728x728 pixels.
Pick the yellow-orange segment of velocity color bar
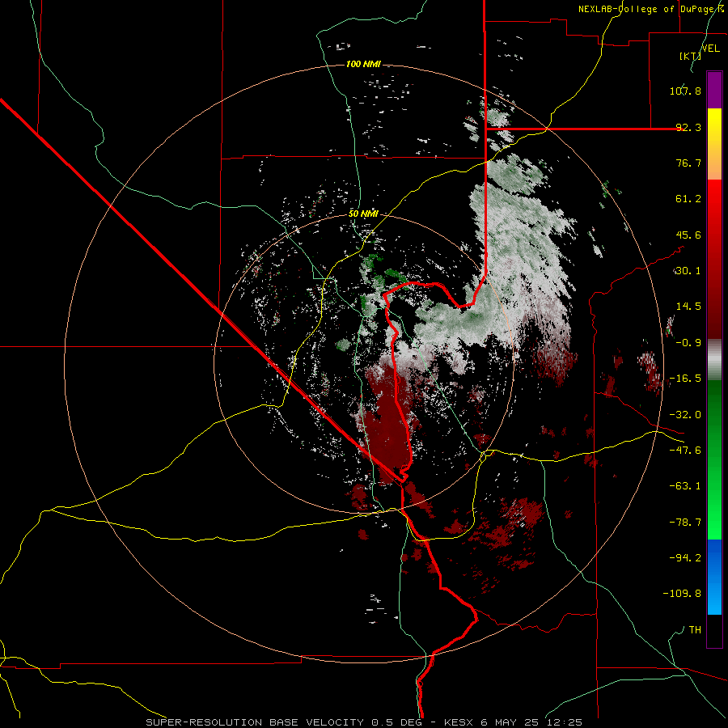[714, 144]
